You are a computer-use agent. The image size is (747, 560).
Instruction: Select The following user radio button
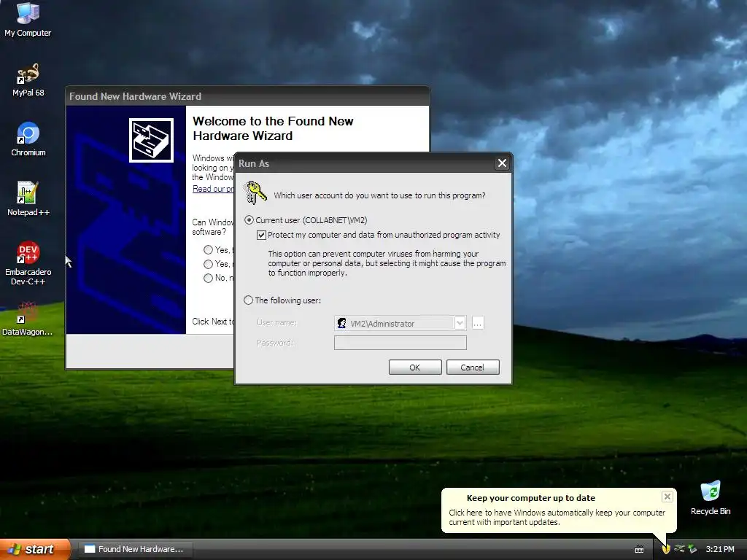tap(248, 300)
